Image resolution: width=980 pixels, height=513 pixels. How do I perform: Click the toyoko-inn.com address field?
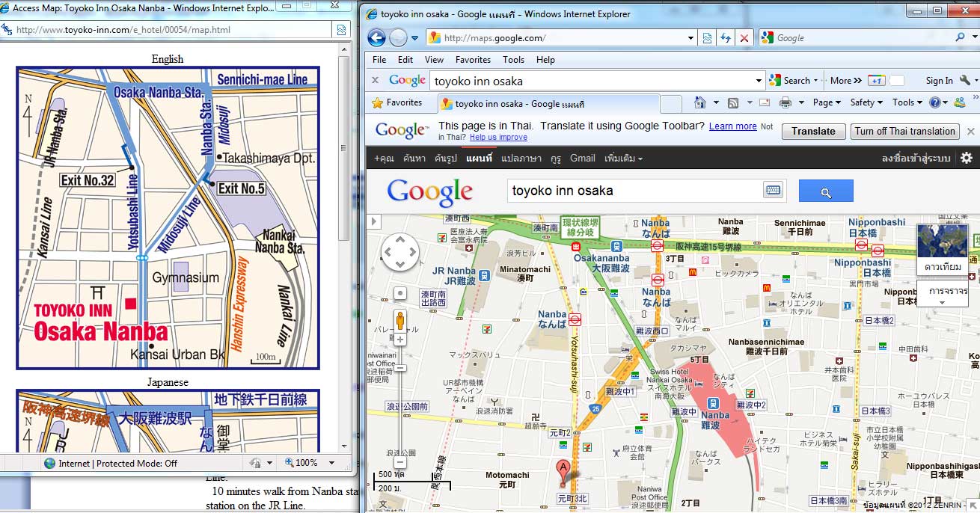coord(166,31)
